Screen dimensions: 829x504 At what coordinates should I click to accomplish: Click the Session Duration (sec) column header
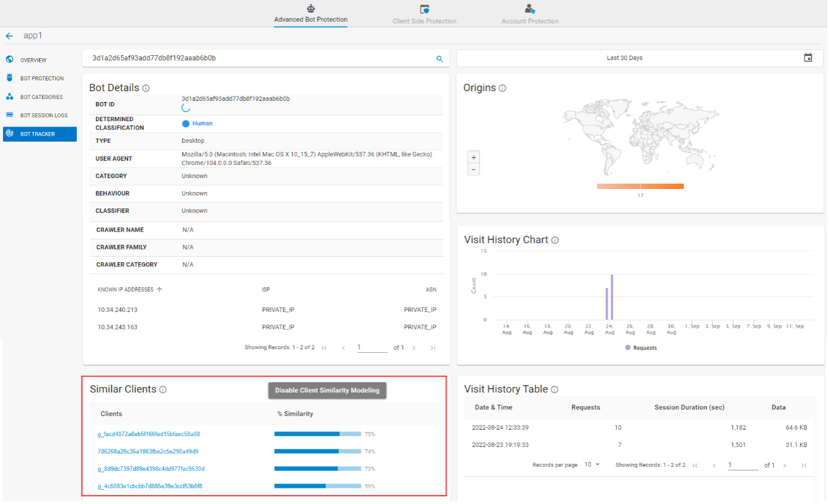point(689,407)
